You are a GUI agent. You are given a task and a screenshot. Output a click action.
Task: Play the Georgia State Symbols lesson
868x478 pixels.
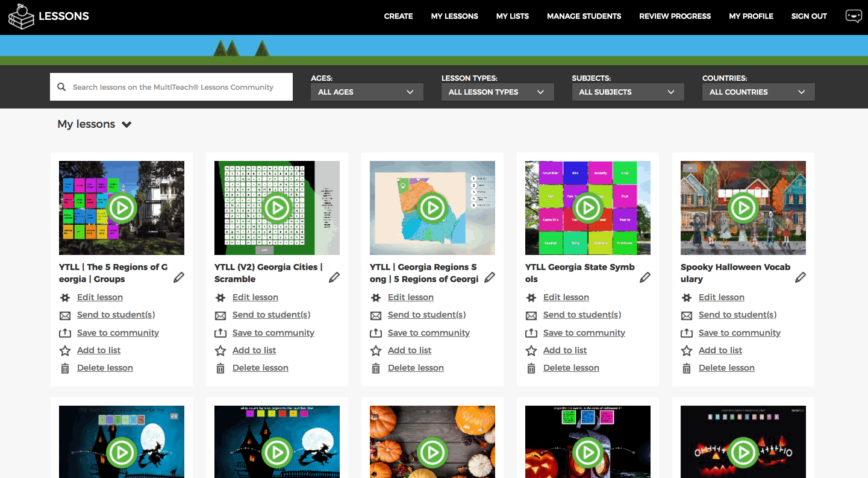(588, 208)
